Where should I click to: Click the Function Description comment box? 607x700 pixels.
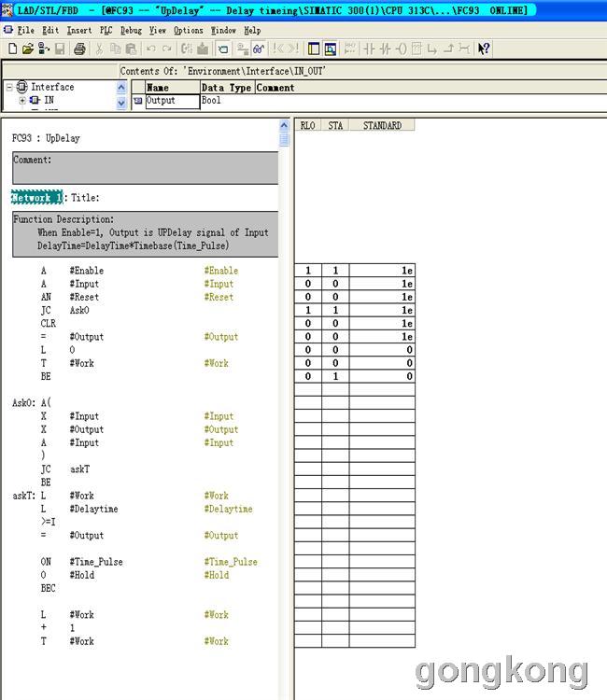146,234
